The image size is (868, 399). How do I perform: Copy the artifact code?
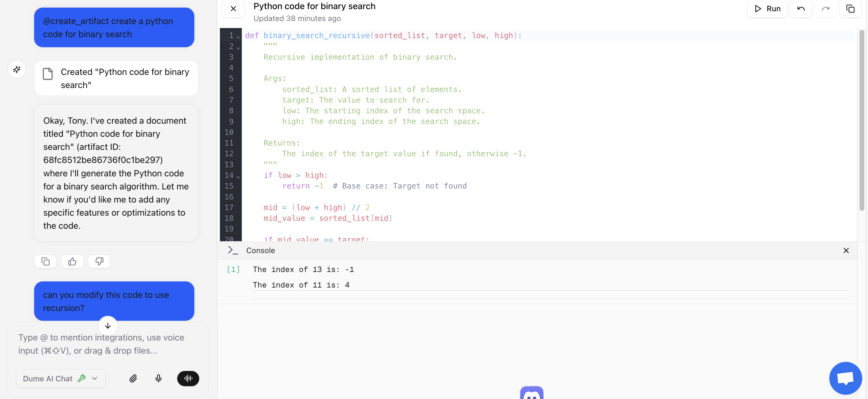850,9
